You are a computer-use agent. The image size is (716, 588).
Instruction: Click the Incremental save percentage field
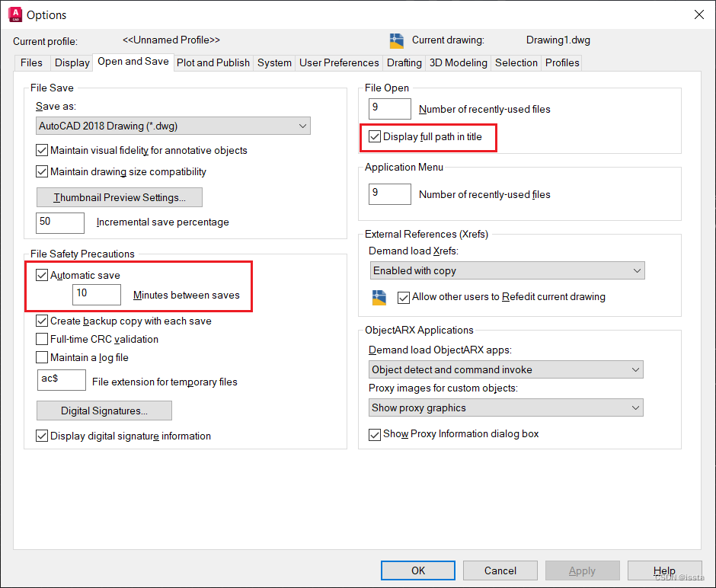tap(60, 222)
